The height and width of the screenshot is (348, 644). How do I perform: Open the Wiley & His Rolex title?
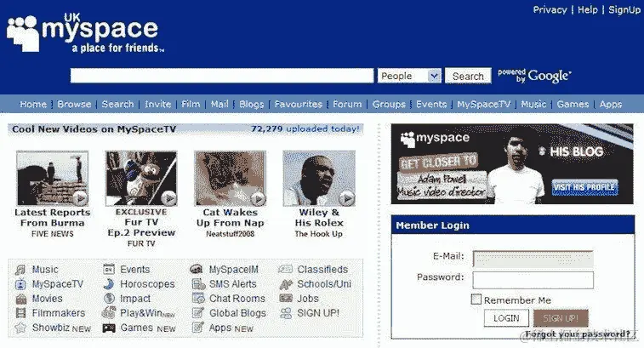319,218
